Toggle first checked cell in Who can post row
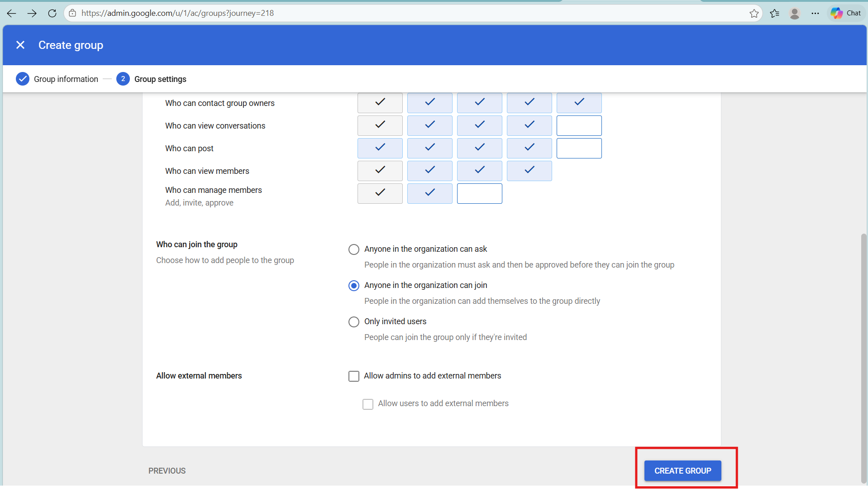 (x=380, y=148)
